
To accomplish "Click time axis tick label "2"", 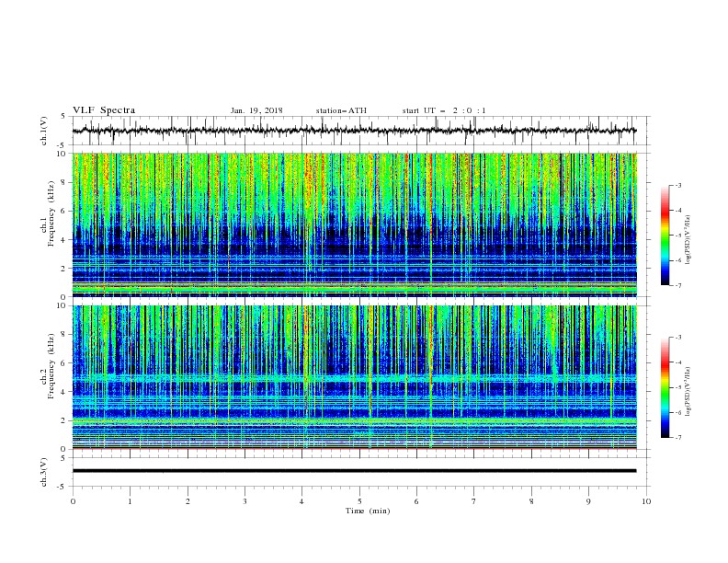I will coord(188,501).
